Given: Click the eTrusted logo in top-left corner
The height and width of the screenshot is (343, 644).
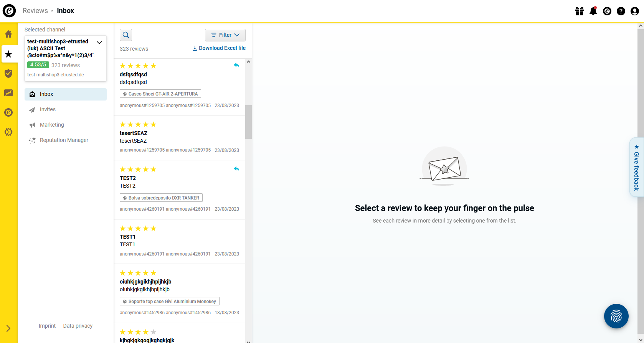Looking at the screenshot, I should pyautogui.click(x=9, y=11).
